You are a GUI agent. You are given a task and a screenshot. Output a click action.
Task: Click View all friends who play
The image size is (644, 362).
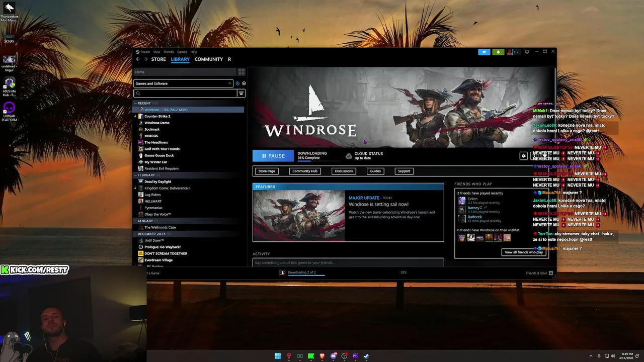(x=524, y=252)
